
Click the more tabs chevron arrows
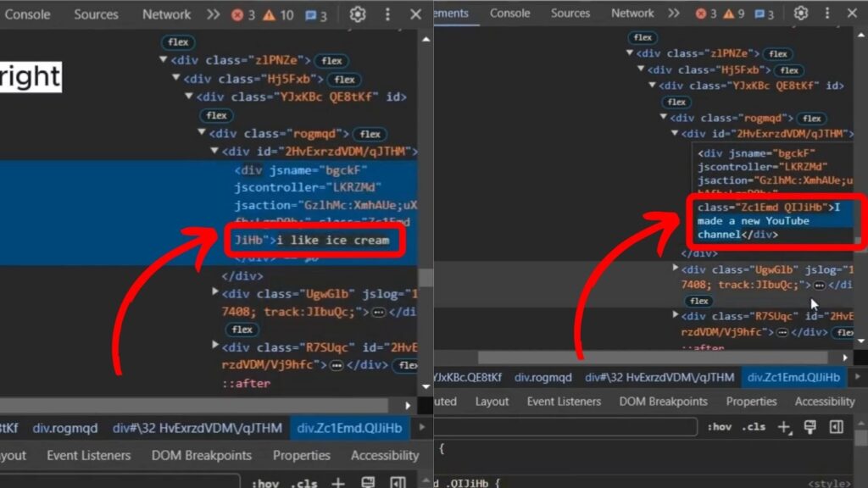[x=211, y=14]
